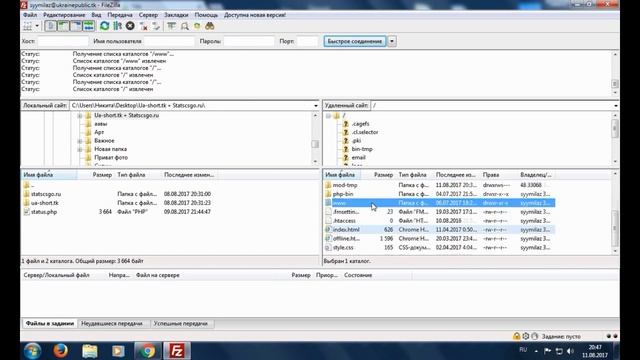The width and height of the screenshot is (640, 360).
Task: Select the .cagefs folder in remote tree
Action: tap(360, 124)
